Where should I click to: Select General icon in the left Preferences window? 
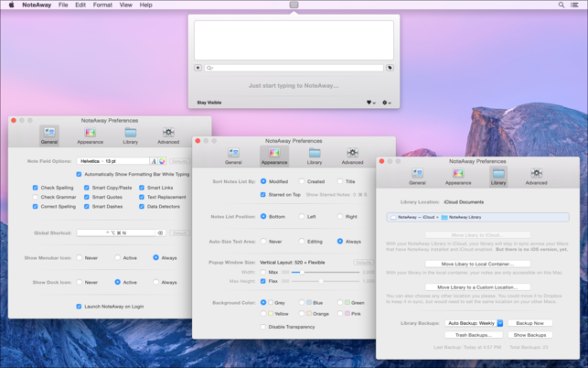(49, 135)
